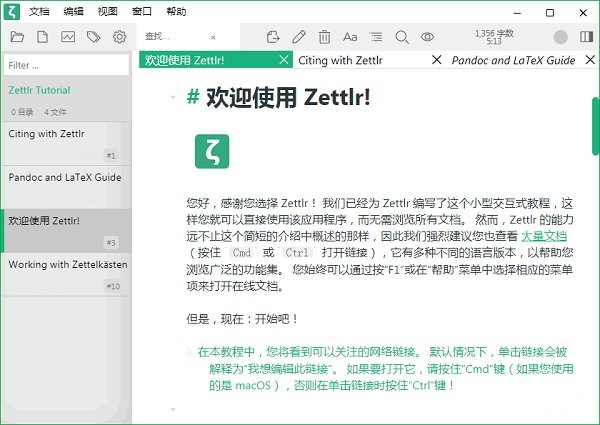Image resolution: width=600 pixels, height=425 pixels.
Task: Open the 文档 menu
Action: coord(39,12)
